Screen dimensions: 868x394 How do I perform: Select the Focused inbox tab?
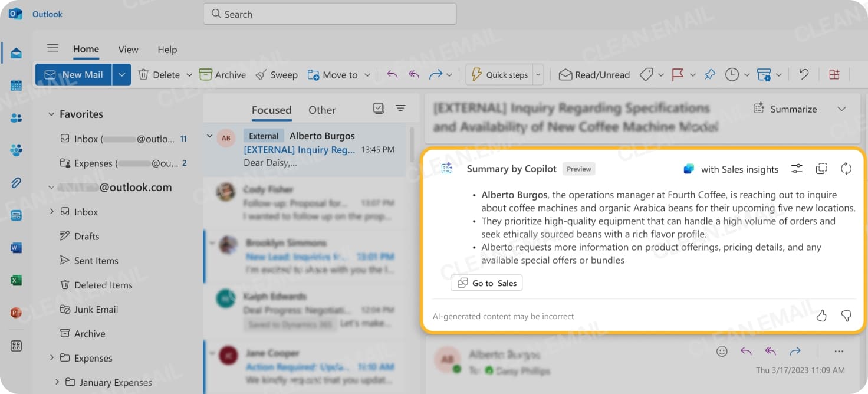271,110
